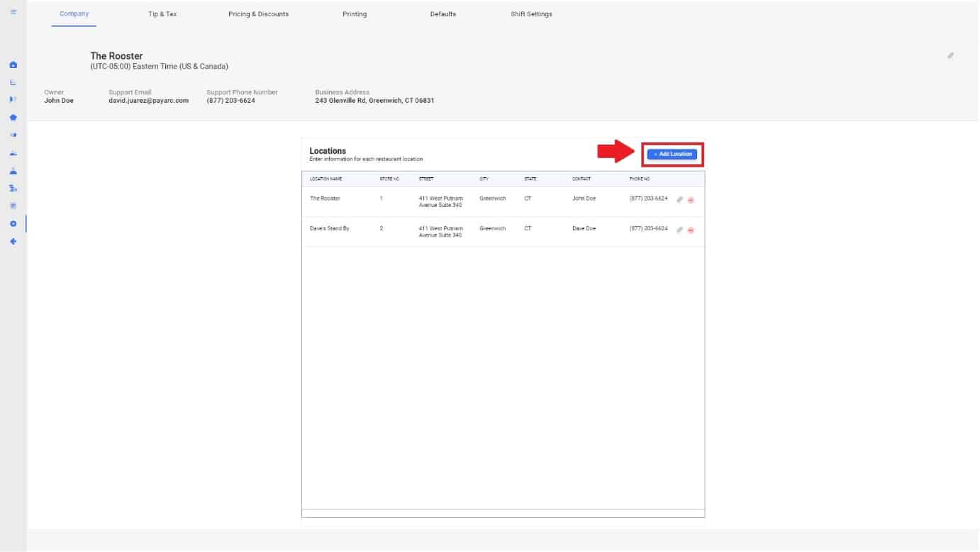Click the Contact column header
The width and height of the screenshot is (980, 552).
tap(581, 179)
